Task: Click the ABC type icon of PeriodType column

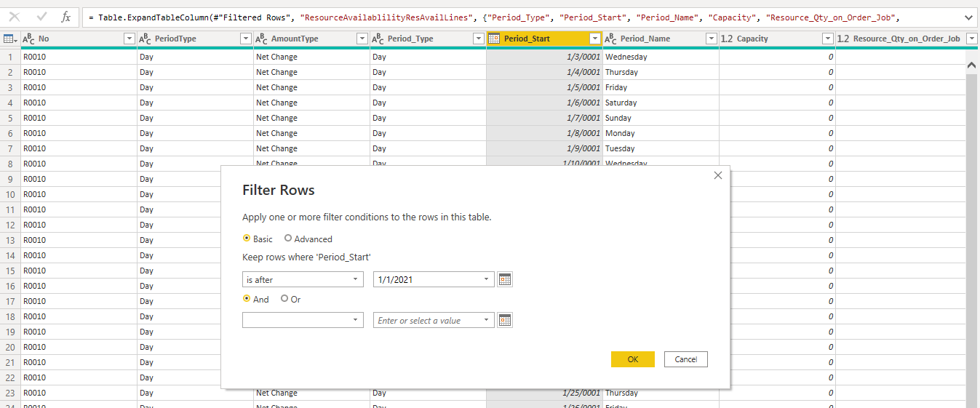Action: pos(146,39)
